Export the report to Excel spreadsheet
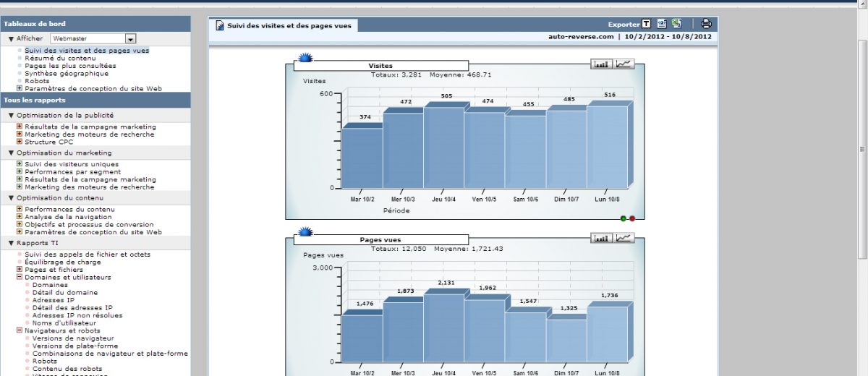The height and width of the screenshot is (376, 868). pyautogui.click(x=676, y=24)
